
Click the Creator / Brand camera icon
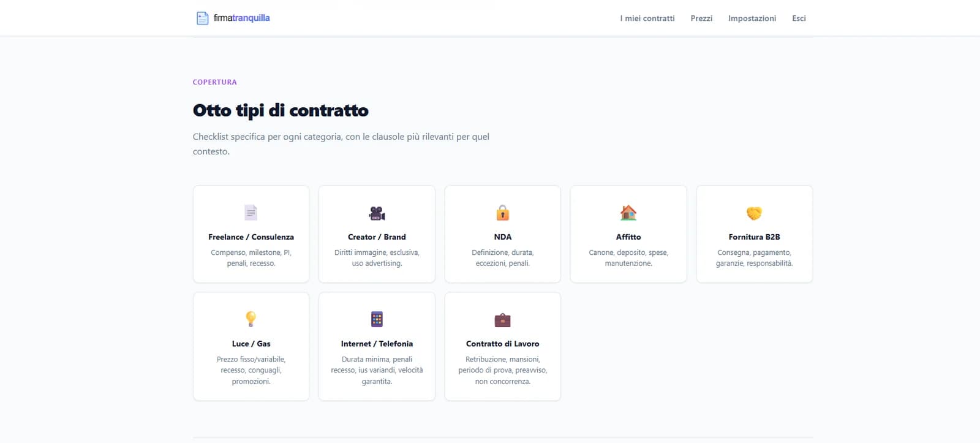[377, 213]
